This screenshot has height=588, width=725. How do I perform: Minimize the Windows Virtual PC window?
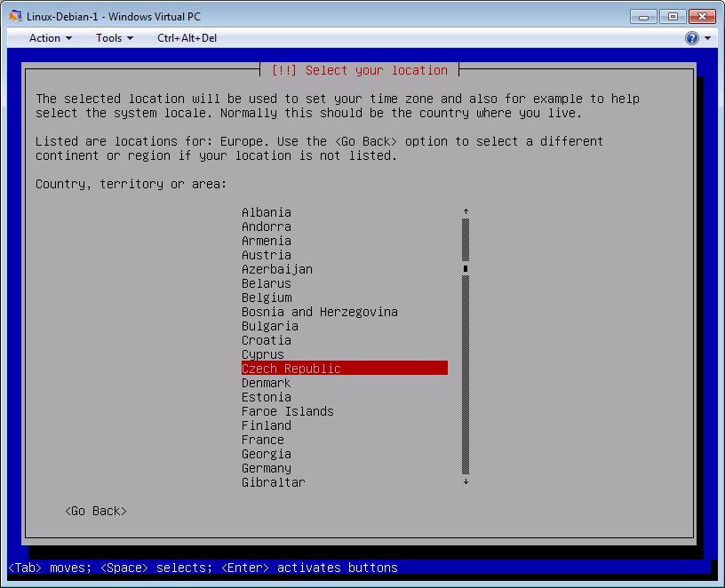(x=643, y=16)
